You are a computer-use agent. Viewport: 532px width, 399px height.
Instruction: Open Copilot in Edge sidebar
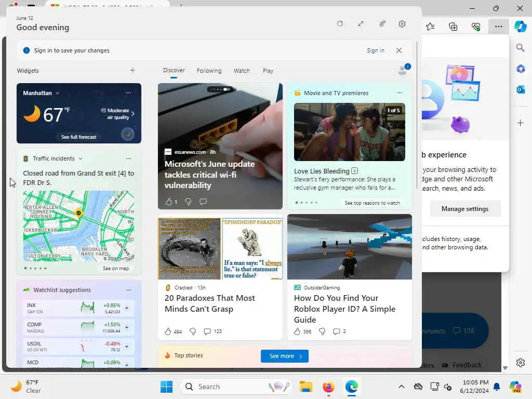point(520,26)
